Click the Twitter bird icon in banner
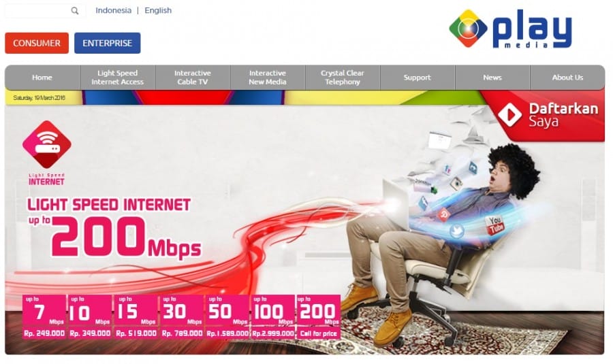This screenshot has height=364, width=613. pyautogui.click(x=456, y=231)
